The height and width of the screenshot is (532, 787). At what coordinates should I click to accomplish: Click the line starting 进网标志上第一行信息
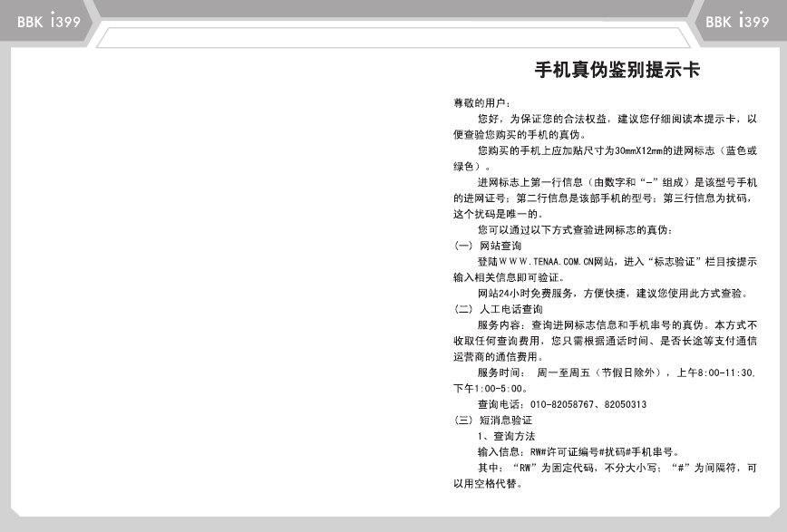[x=617, y=182]
